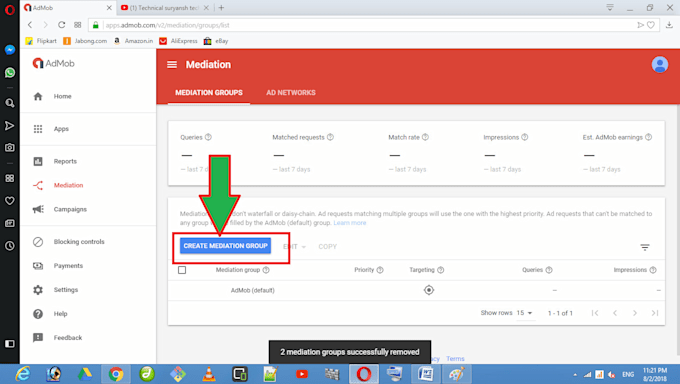Click the Est. AdMob earnings help icon
The image size is (680, 384).
[x=648, y=137]
